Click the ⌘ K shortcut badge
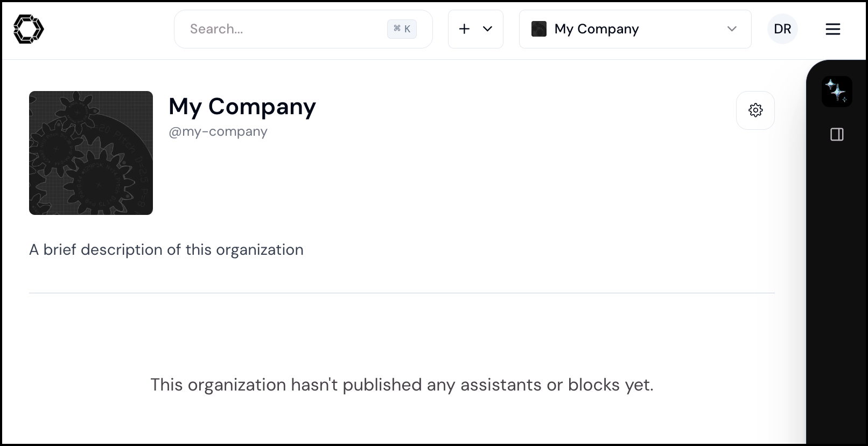 point(402,29)
